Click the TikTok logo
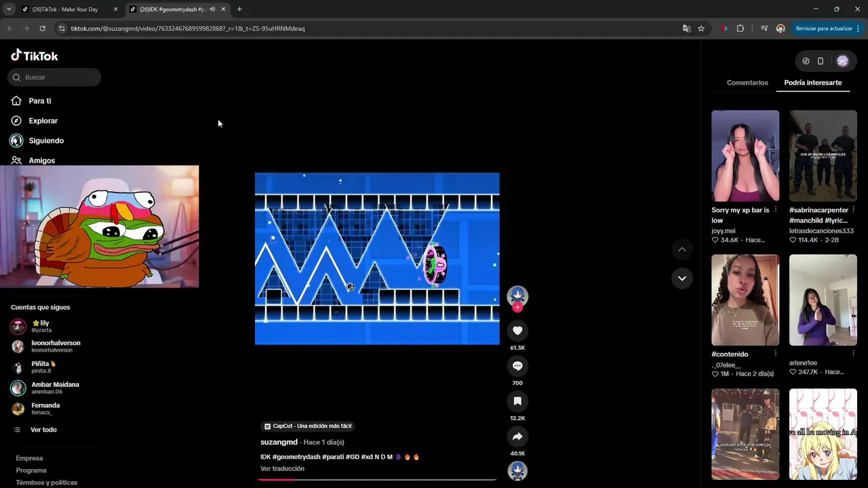 click(x=35, y=56)
